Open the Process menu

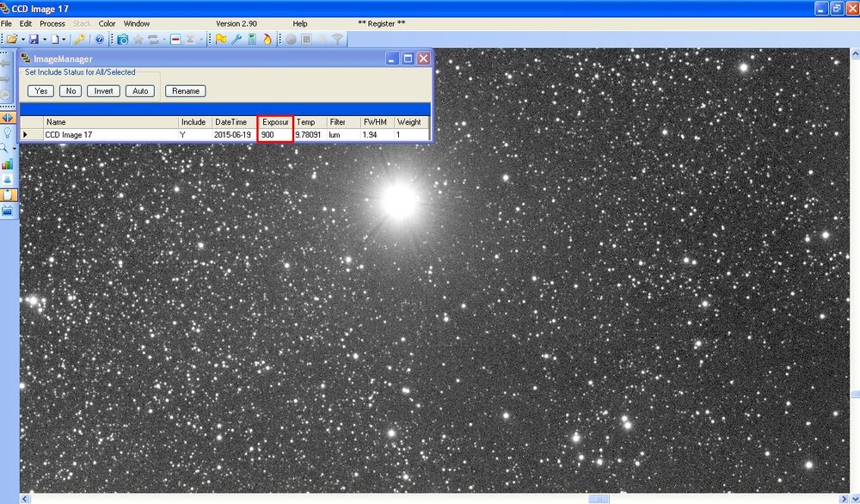(52, 23)
